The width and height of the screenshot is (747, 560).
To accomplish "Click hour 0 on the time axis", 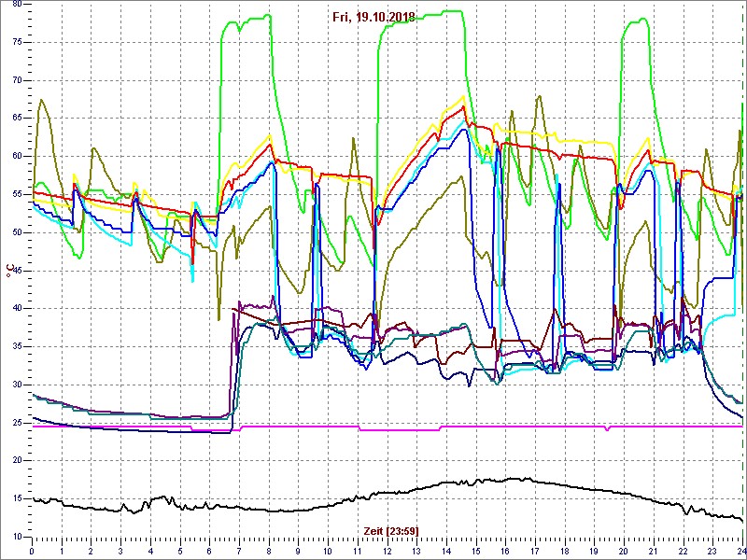I will [32, 551].
